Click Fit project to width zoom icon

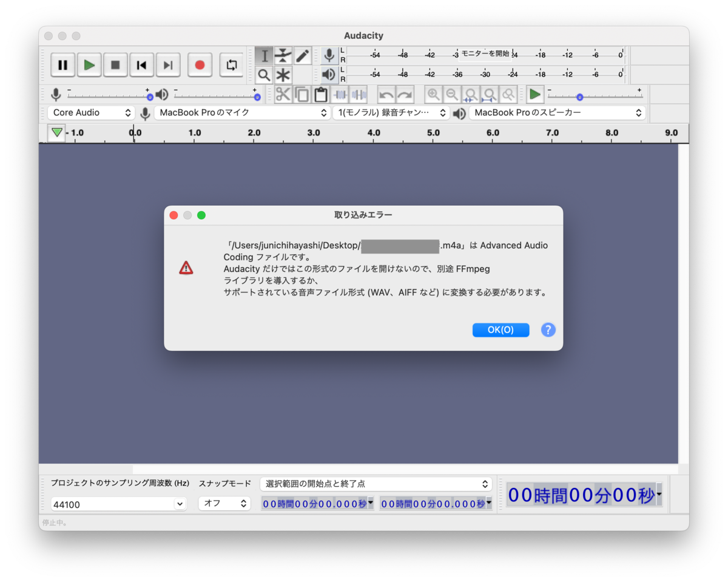coord(490,95)
